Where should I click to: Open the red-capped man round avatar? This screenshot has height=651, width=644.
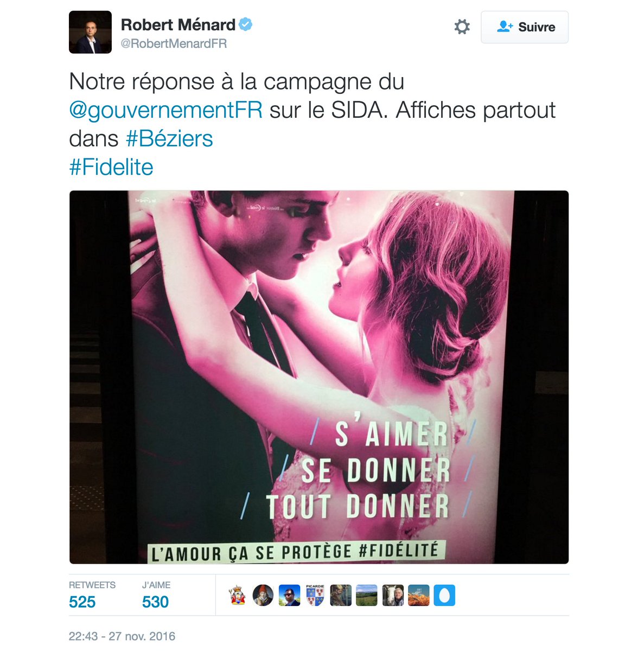(x=263, y=595)
